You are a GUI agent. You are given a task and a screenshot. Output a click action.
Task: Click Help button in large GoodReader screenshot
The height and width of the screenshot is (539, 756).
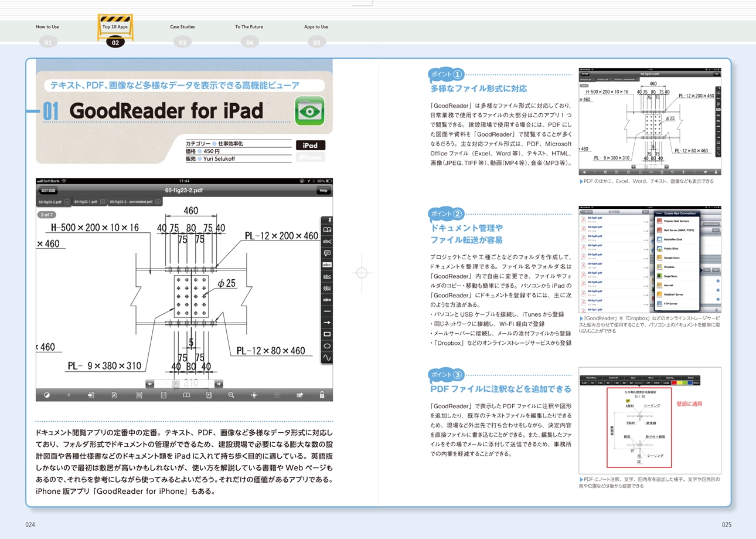click(x=323, y=191)
